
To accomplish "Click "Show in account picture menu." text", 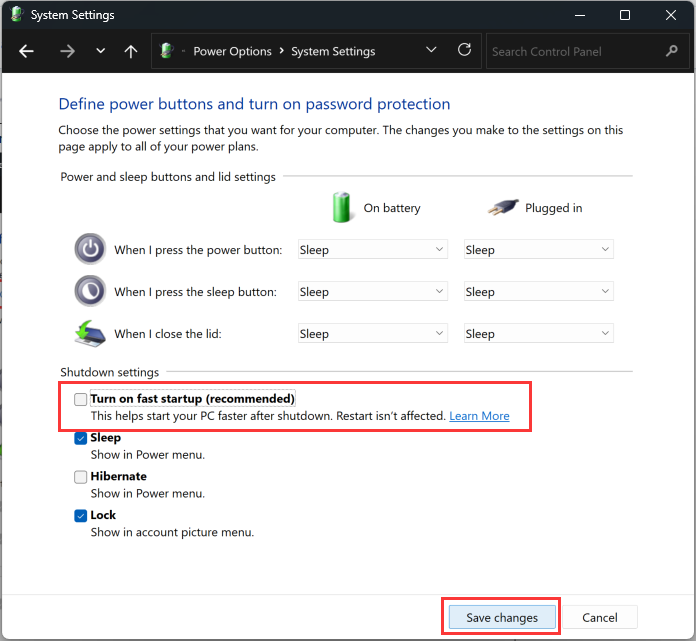I will (172, 532).
